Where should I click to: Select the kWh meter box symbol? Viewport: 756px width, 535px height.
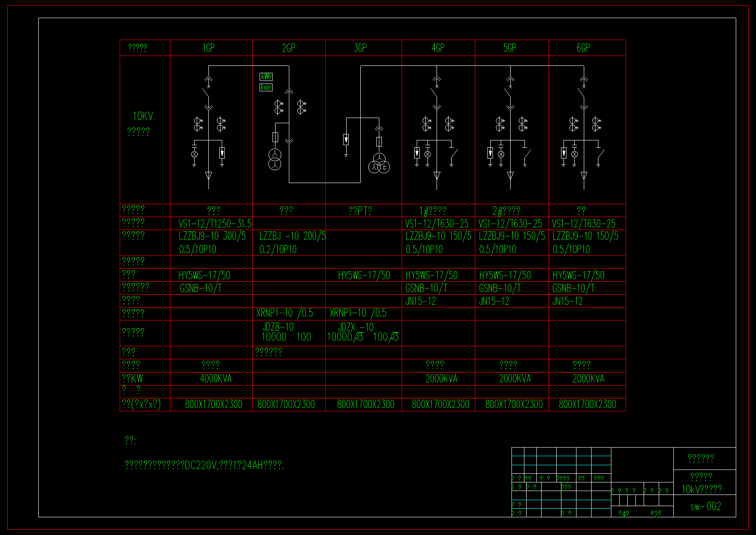click(266, 77)
